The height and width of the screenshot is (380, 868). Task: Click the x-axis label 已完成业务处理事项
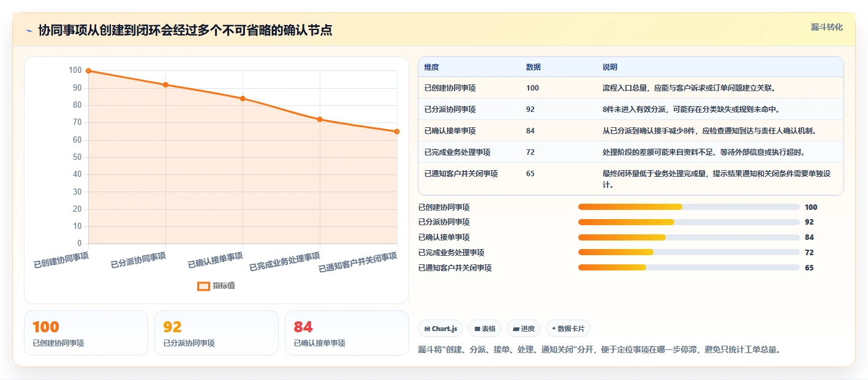click(285, 262)
